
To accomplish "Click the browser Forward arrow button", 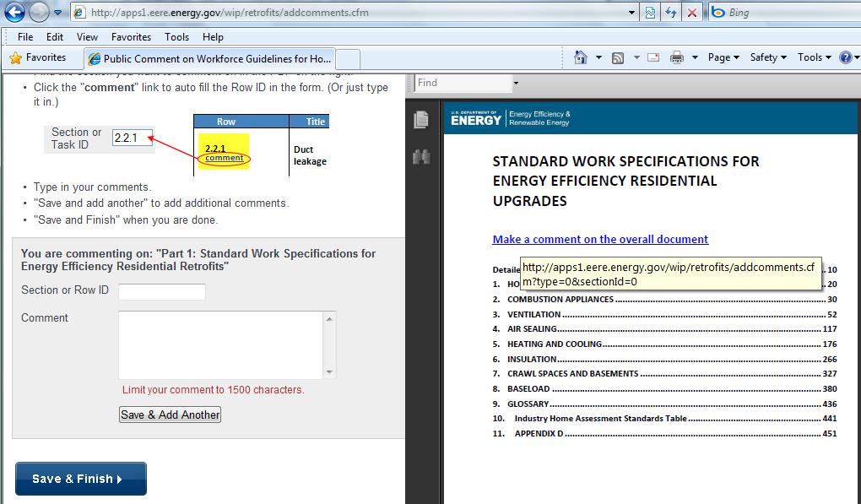I will (x=39, y=12).
